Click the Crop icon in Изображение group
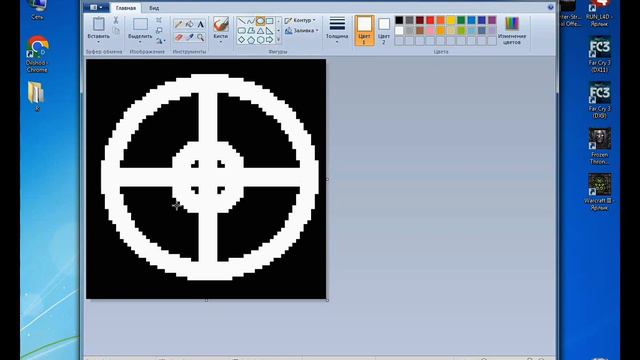 159,20
